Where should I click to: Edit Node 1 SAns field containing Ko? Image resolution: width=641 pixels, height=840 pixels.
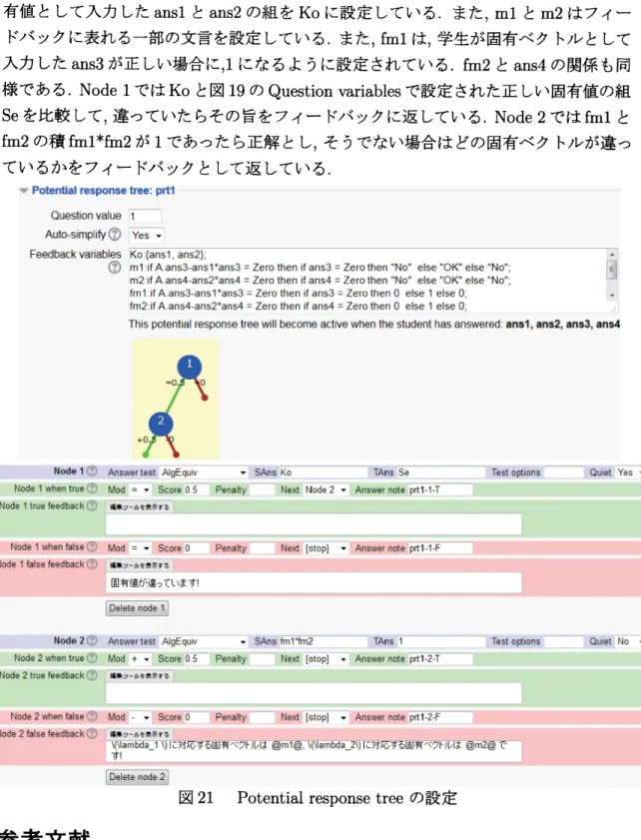point(322,472)
